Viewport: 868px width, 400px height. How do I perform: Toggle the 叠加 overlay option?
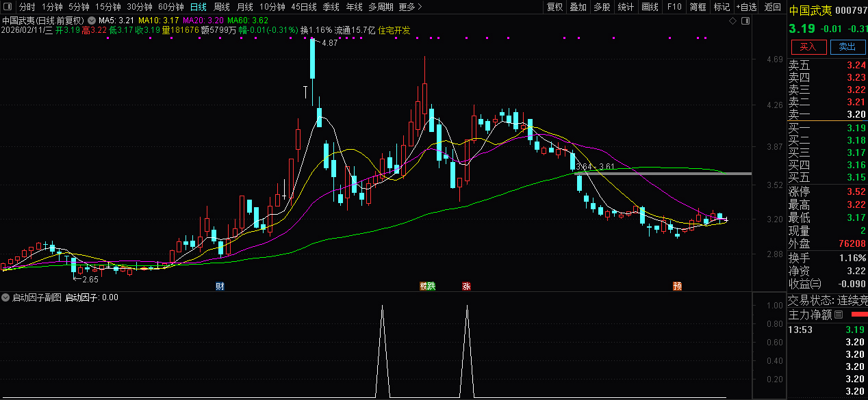[x=578, y=7]
